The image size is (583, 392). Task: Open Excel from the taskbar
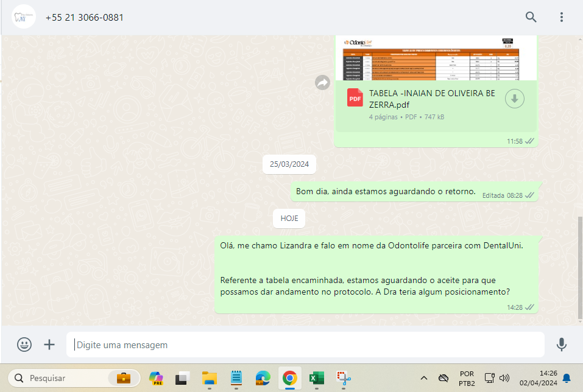pos(316,378)
